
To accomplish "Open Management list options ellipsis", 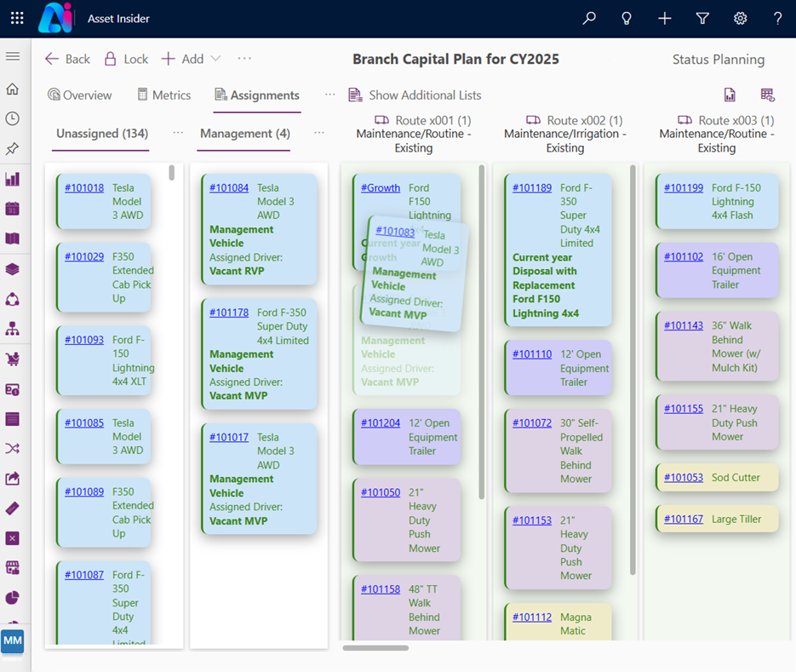I will tap(318, 133).
